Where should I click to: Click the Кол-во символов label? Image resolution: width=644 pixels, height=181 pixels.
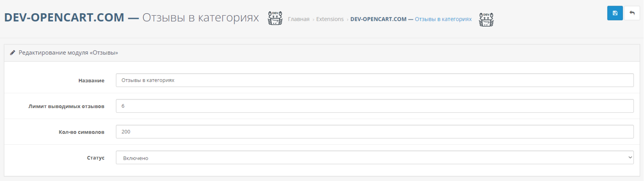coord(82,132)
